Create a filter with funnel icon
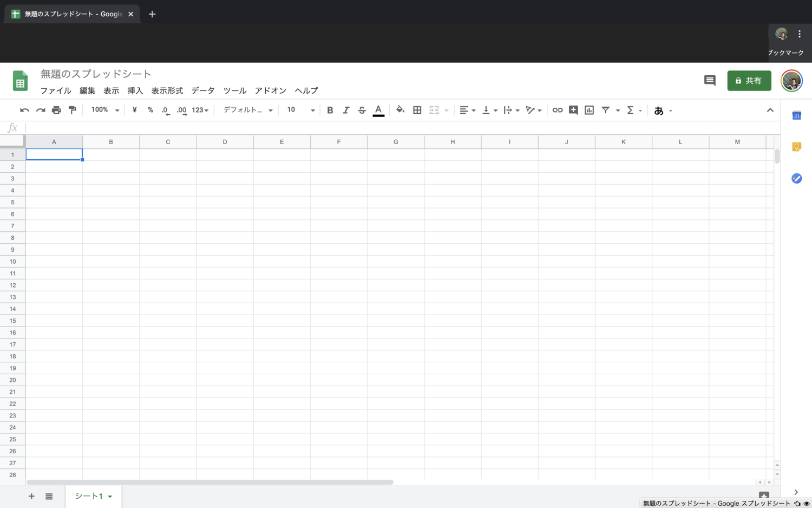This screenshot has height=508, width=812. [x=606, y=110]
